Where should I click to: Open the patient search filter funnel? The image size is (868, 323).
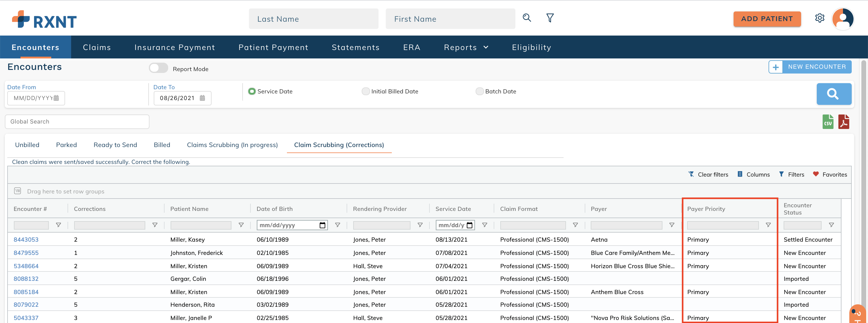pos(550,18)
